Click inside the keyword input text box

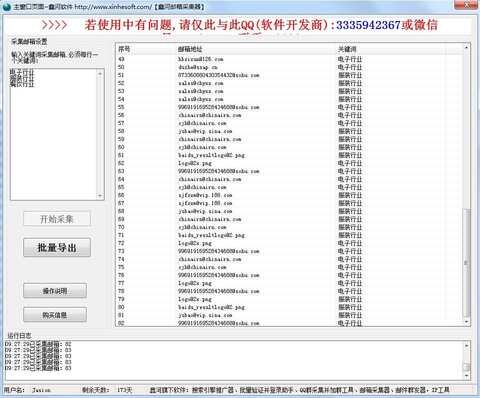tap(54, 134)
